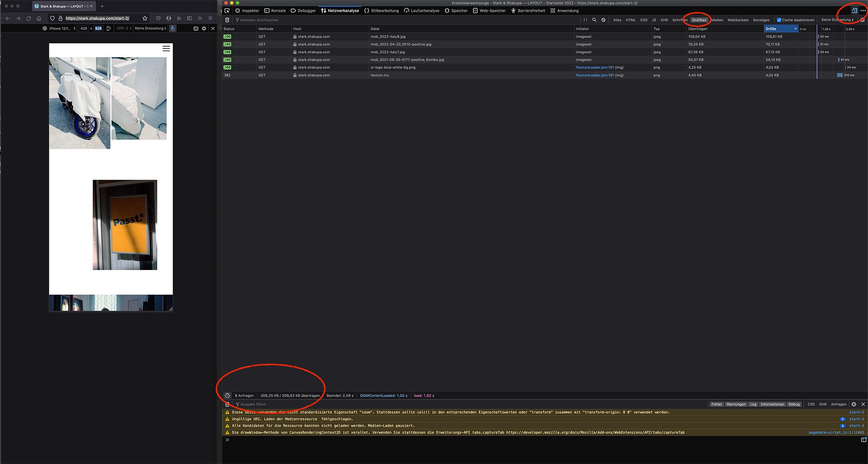Toggle touch simulation hand icon

click(x=173, y=28)
